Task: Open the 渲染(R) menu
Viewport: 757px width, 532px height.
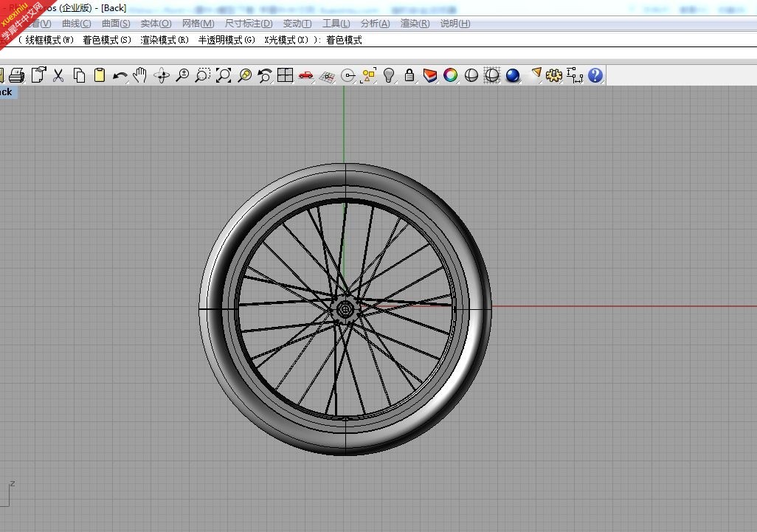Action: click(415, 23)
